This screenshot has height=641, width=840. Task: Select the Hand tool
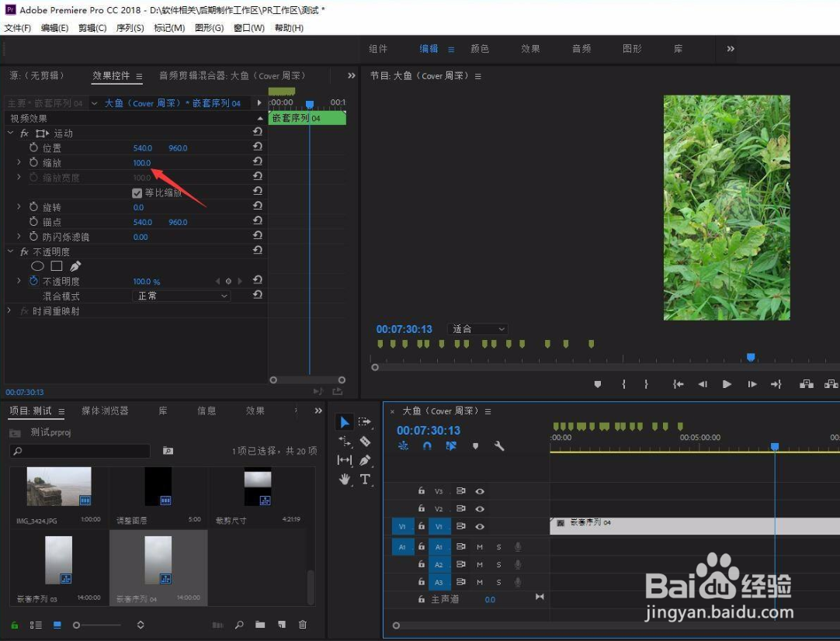coord(345,480)
